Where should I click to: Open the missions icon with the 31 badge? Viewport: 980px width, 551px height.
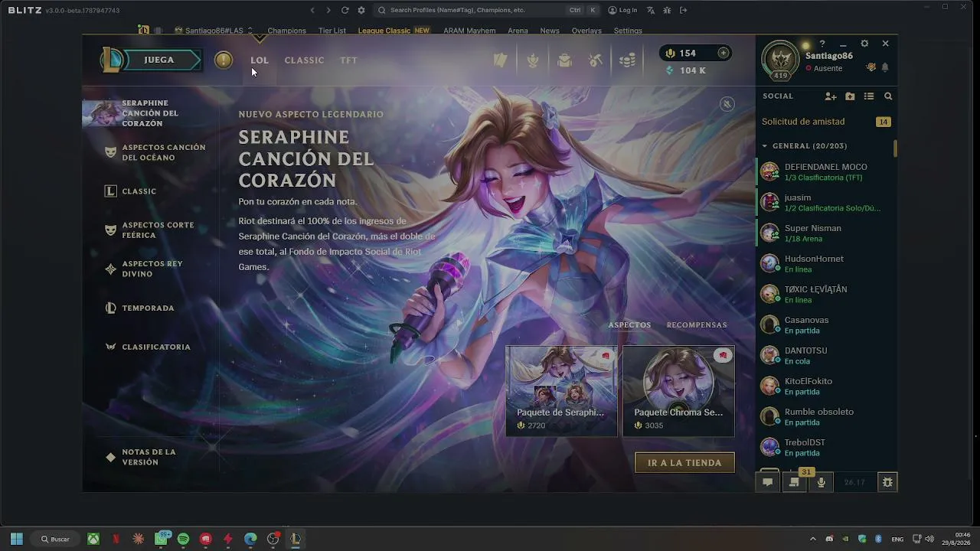(x=794, y=482)
